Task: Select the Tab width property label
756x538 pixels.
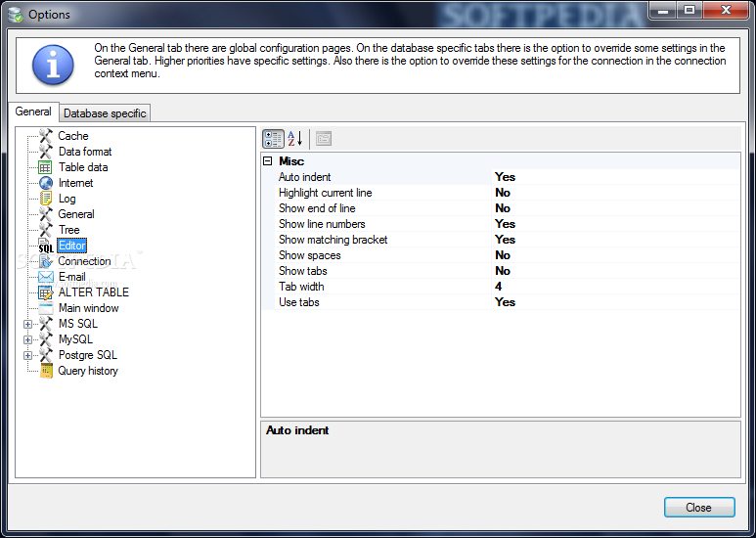Action: 301,287
